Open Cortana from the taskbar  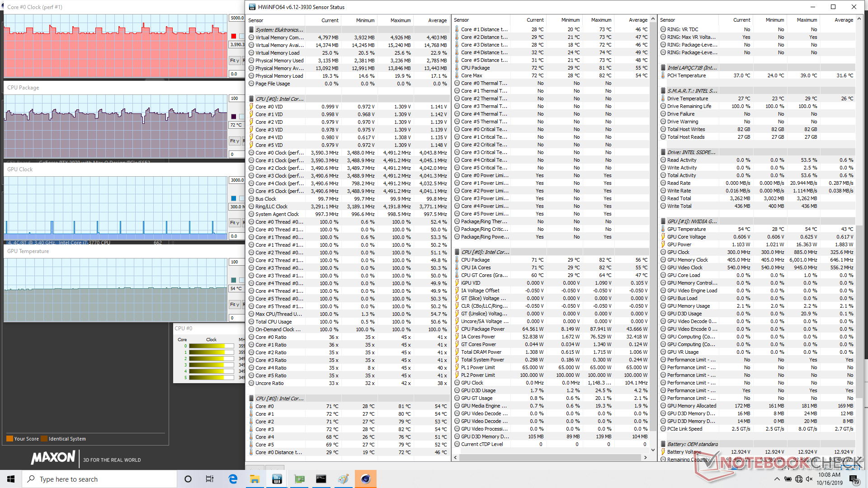[x=188, y=479]
